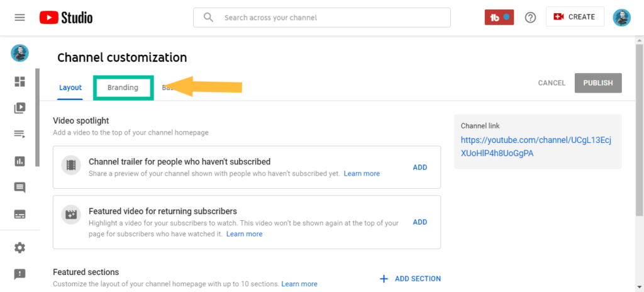The height and width of the screenshot is (292, 644).
Task: Click the PUBLISH button
Action: [x=598, y=83]
